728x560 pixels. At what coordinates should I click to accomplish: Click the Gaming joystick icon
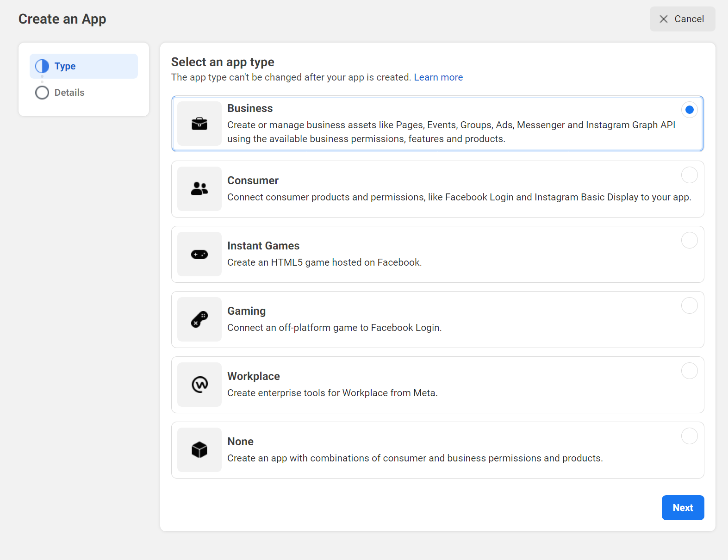coord(199,319)
